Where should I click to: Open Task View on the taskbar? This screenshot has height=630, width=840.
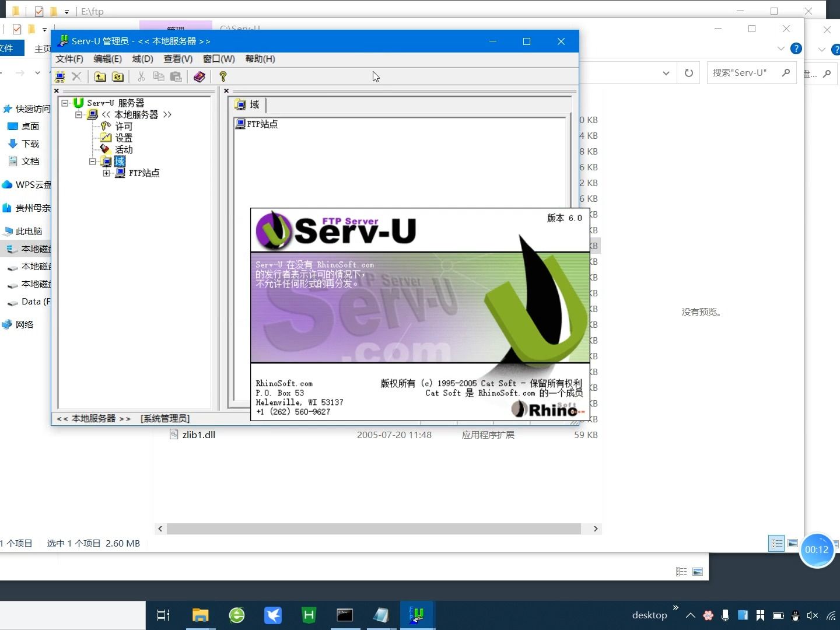163,615
